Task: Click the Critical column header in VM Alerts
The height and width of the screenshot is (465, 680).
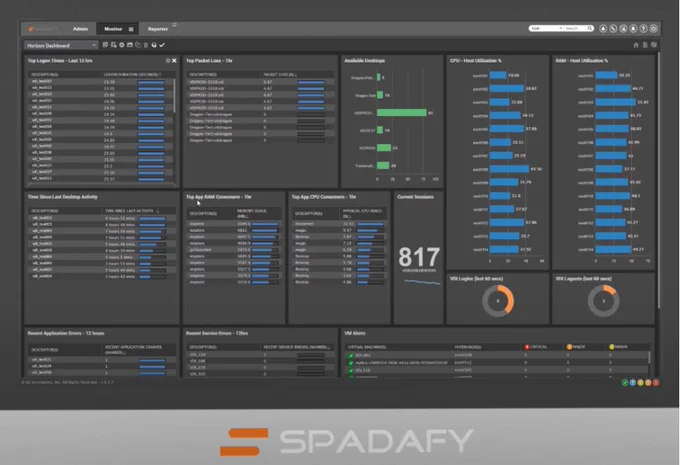Action: coord(536,347)
